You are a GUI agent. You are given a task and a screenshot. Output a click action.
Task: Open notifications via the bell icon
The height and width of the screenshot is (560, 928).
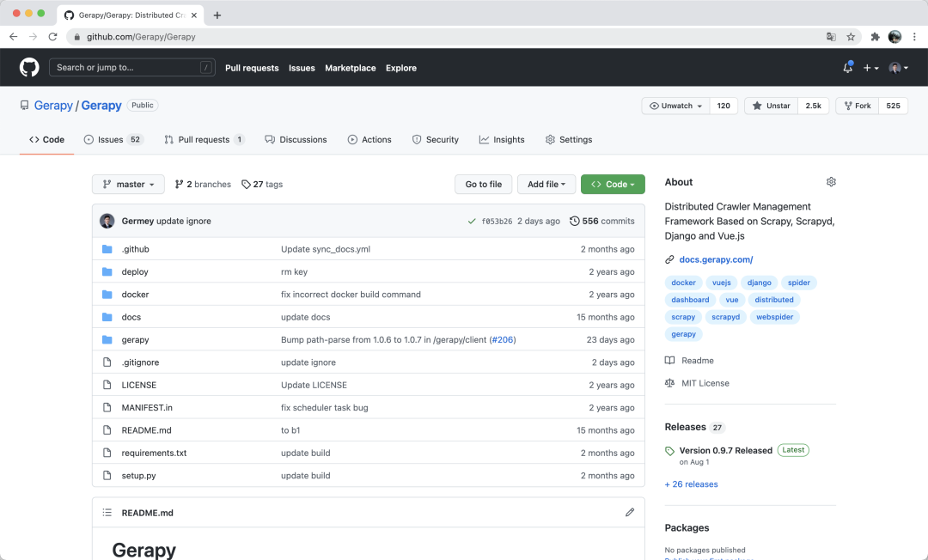[x=846, y=67]
